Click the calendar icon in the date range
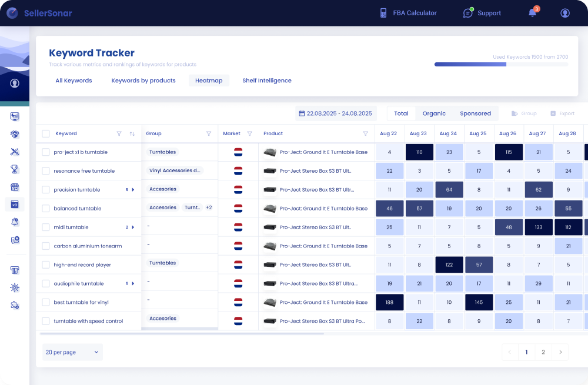The width and height of the screenshot is (588, 385). (x=302, y=113)
